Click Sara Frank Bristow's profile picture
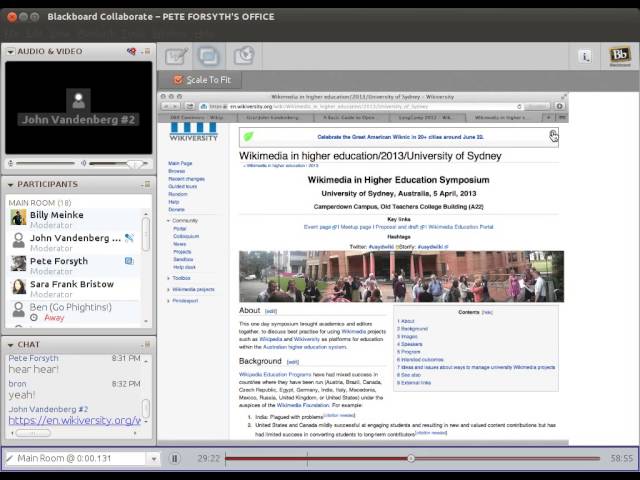Image resolution: width=640 pixels, height=480 pixels. pos(18,287)
